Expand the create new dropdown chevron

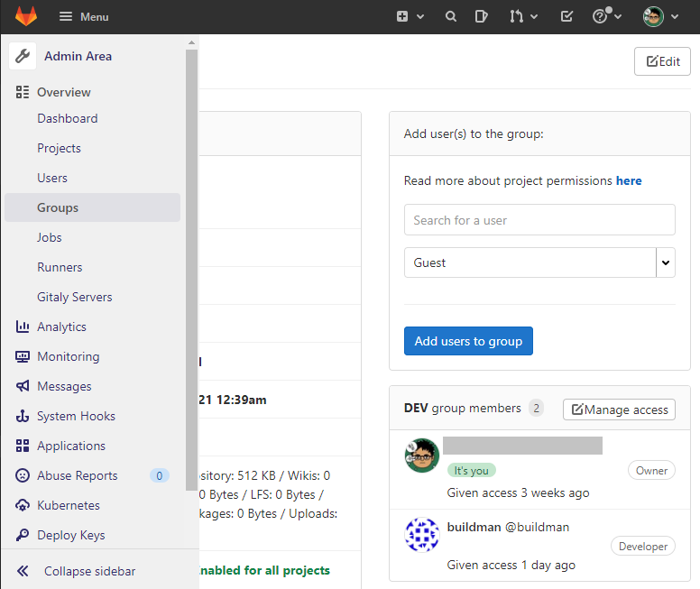(x=420, y=17)
